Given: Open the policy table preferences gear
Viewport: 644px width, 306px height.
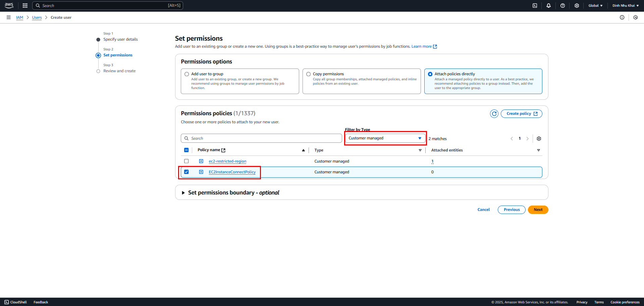Looking at the screenshot, I should coord(539,139).
